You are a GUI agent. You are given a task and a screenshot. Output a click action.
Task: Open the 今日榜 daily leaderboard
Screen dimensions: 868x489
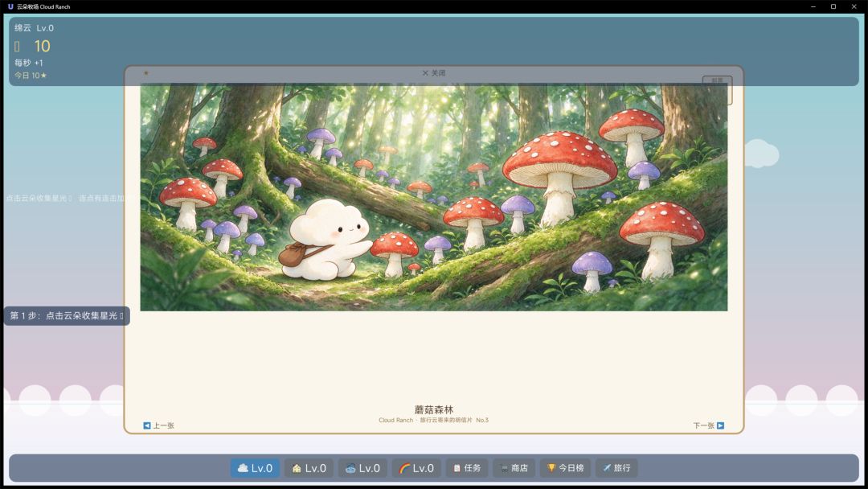[x=565, y=468]
